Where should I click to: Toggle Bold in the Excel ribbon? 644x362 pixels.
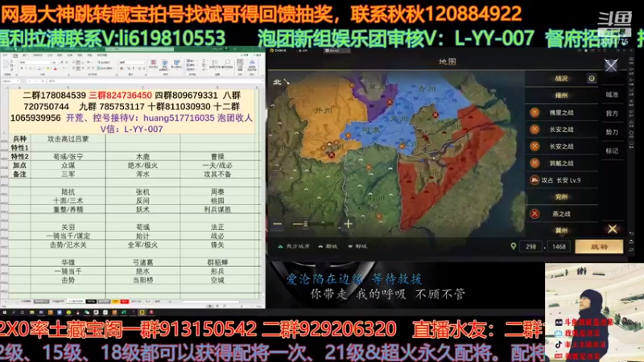coord(22,68)
